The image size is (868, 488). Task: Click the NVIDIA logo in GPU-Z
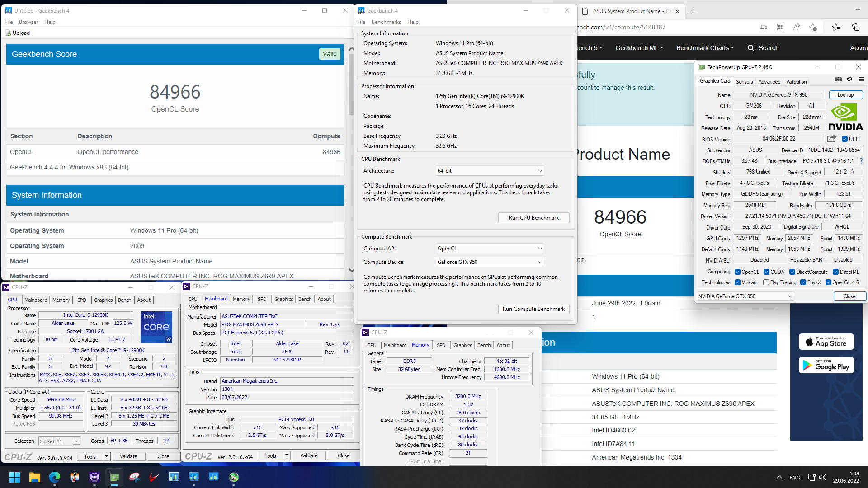845,117
